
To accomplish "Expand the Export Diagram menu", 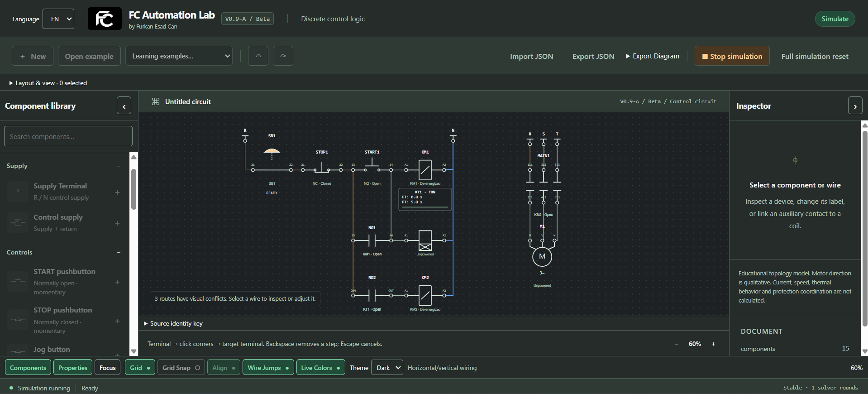I will coord(652,56).
